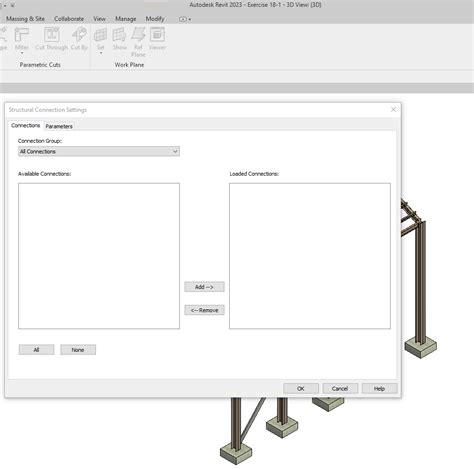Expand the Miter dropdown arrow
This screenshot has width=474, height=469.
[22, 53]
